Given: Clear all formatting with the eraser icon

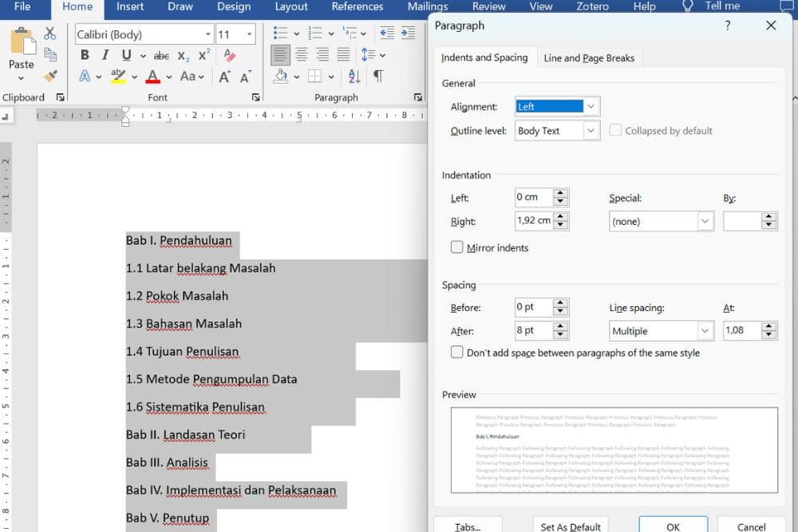Looking at the screenshot, I should [x=230, y=55].
